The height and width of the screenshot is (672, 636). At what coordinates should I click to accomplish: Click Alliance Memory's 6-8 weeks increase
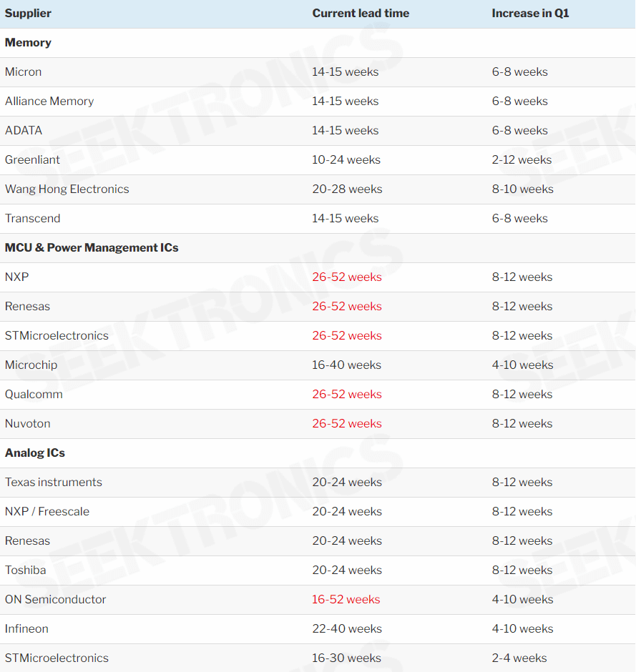pos(520,101)
